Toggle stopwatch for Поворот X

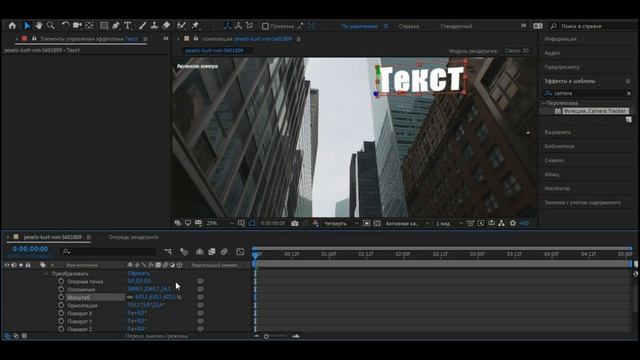point(61,313)
